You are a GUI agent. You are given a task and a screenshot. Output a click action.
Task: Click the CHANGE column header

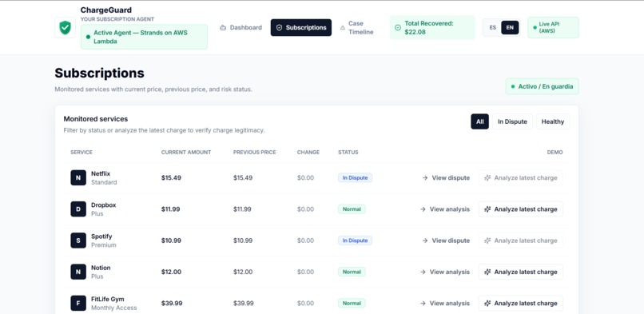(308, 153)
